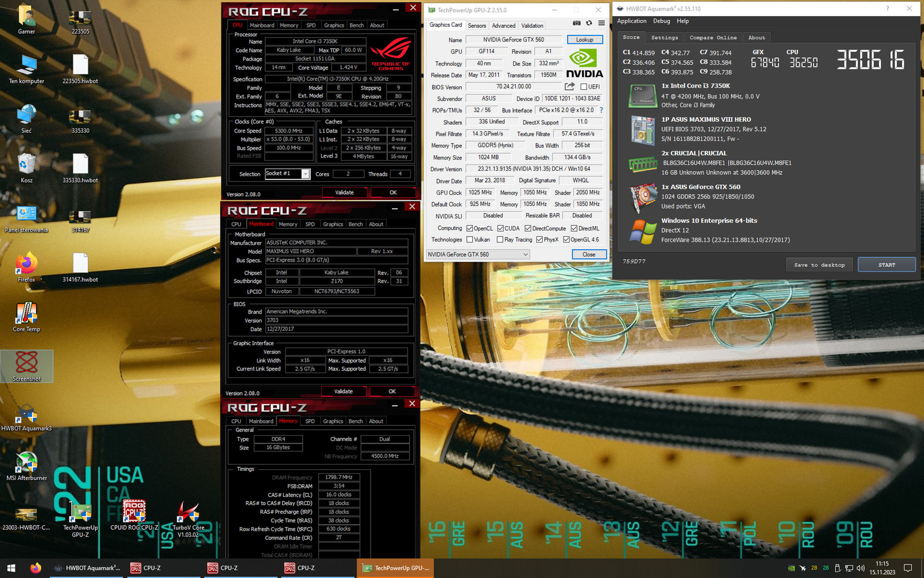Toggle the DirectML checkbox
924x578 pixels.
point(574,229)
